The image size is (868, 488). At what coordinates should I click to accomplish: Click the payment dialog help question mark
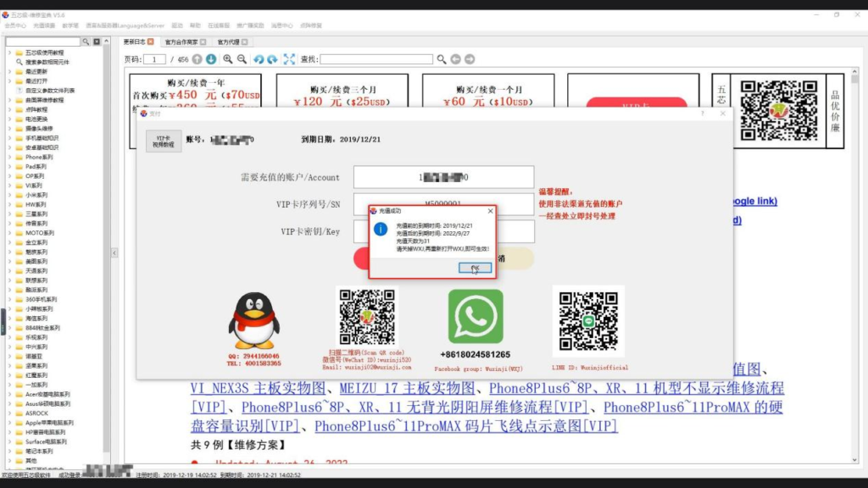coord(702,114)
